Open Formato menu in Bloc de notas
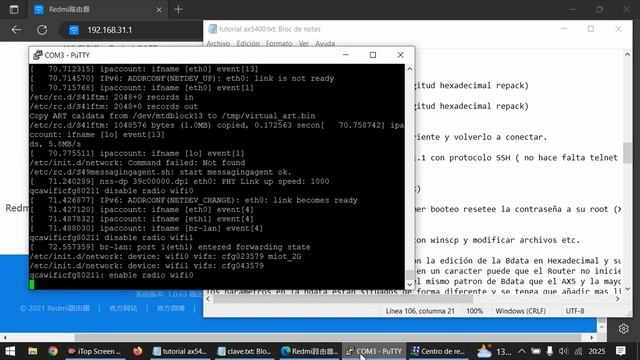This screenshot has width=640, height=360. 279,43
